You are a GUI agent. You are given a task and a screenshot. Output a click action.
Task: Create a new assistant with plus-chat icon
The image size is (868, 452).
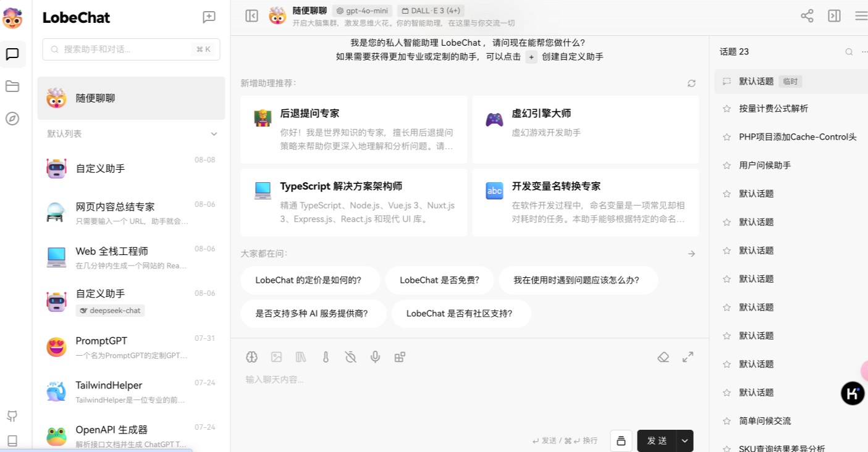pyautogui.click(x=209, y=17)
